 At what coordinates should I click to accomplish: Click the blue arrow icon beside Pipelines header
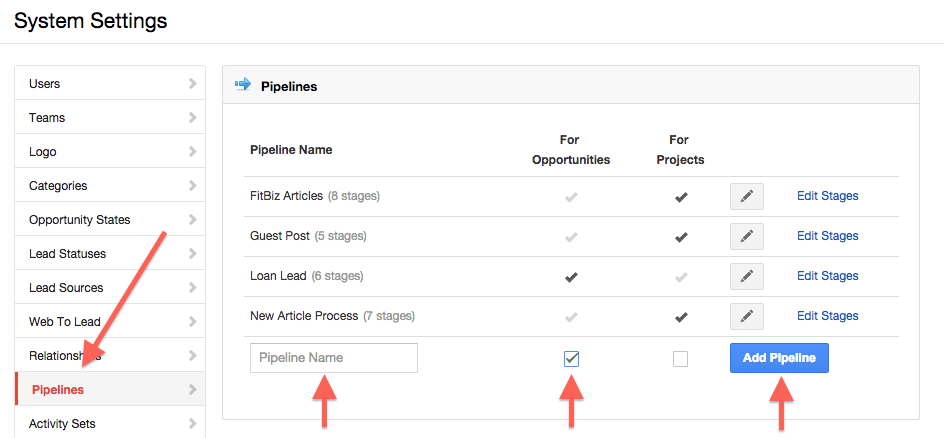tap(242, 85)
